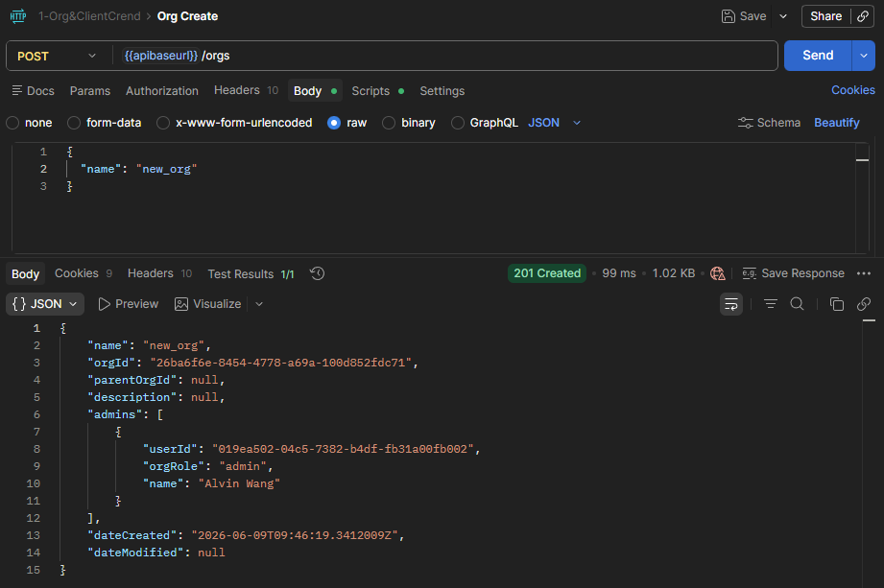This screenshot has height=588, width=884.
Task: Click the 201 Created status badge
Action: click(x=547, y=273)
